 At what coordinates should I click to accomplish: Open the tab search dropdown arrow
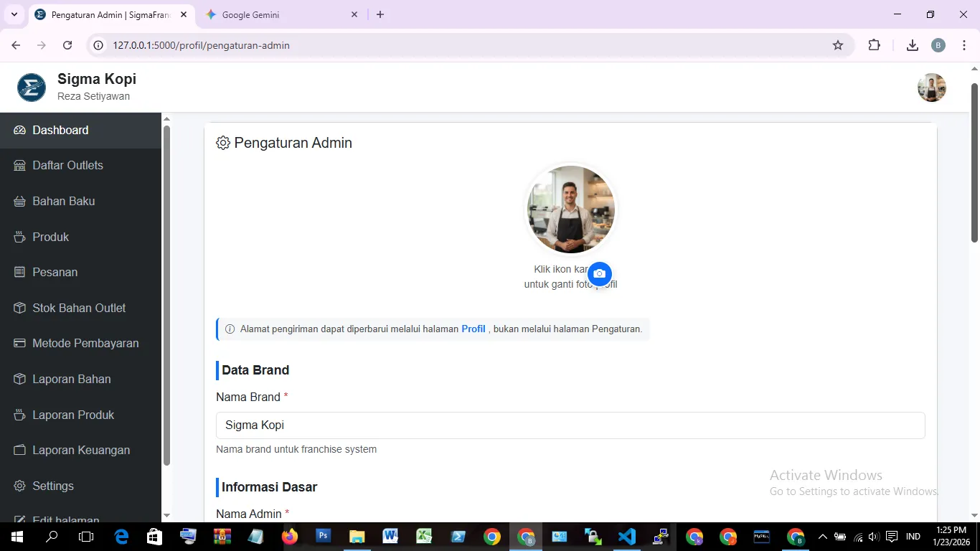pos(14,14)
